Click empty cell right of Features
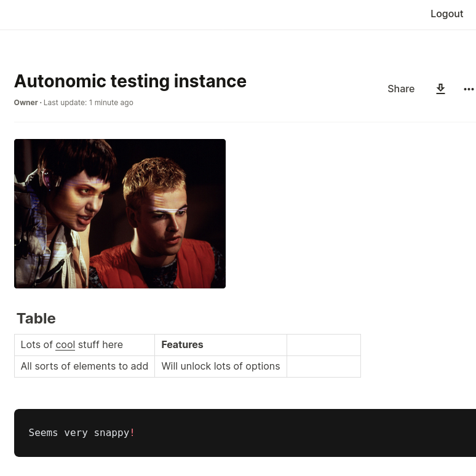476x476 pixels. pos(323,345)
